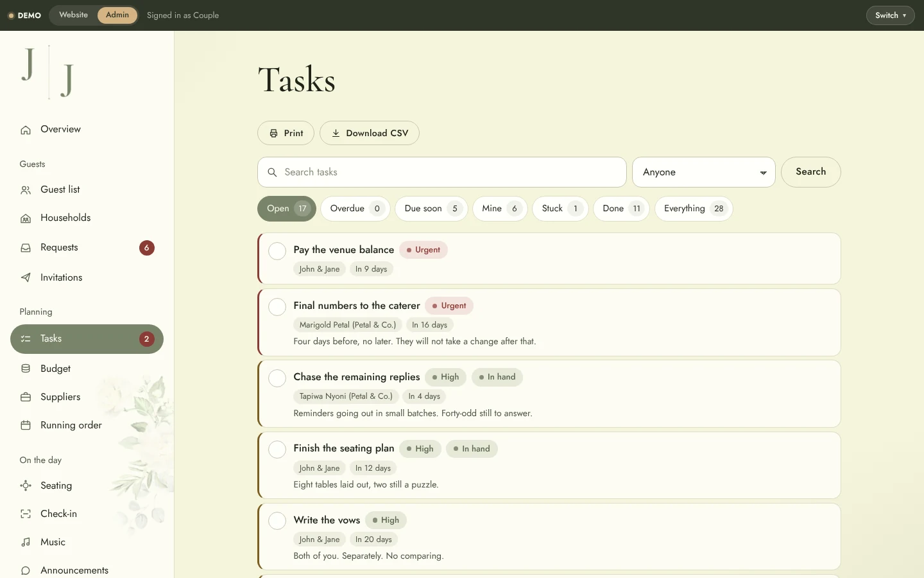The height and width of the screenshot is (578, 924).
Task: Filter by Due soon tasks
Action: tap(432, 209)
